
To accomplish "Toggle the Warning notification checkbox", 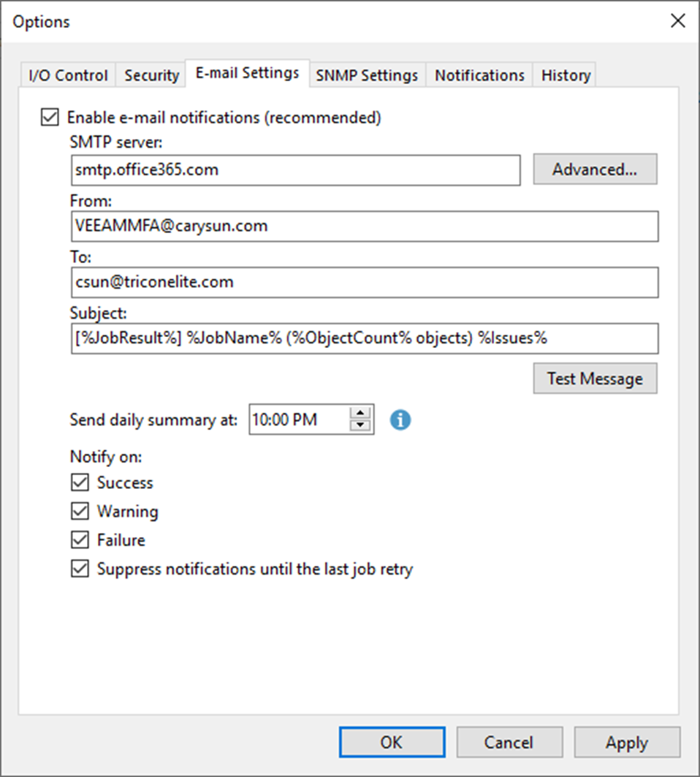I will pos(80,511).
